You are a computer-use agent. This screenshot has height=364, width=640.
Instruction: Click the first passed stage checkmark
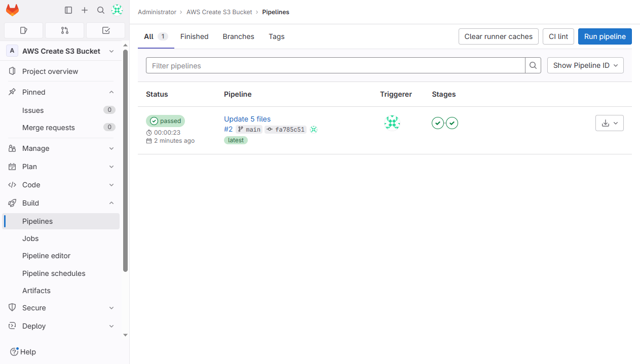click(437, 123)
